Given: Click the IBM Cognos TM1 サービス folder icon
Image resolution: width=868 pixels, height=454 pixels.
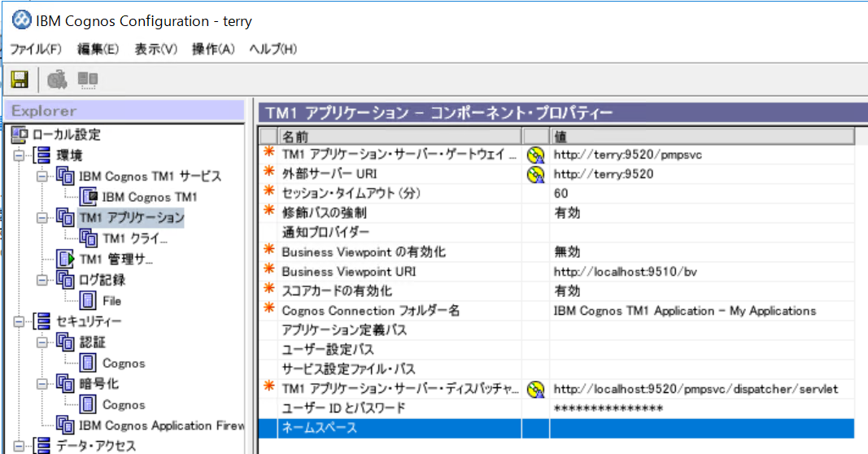Looking at the screenshot, I should tap(65, 176).
